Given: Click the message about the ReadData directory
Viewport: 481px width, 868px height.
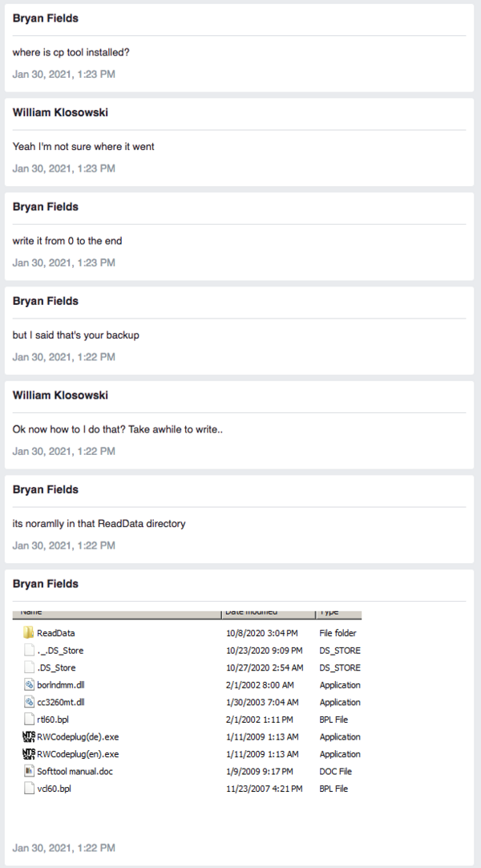Looking at the screenshot, I should point(99,524).
